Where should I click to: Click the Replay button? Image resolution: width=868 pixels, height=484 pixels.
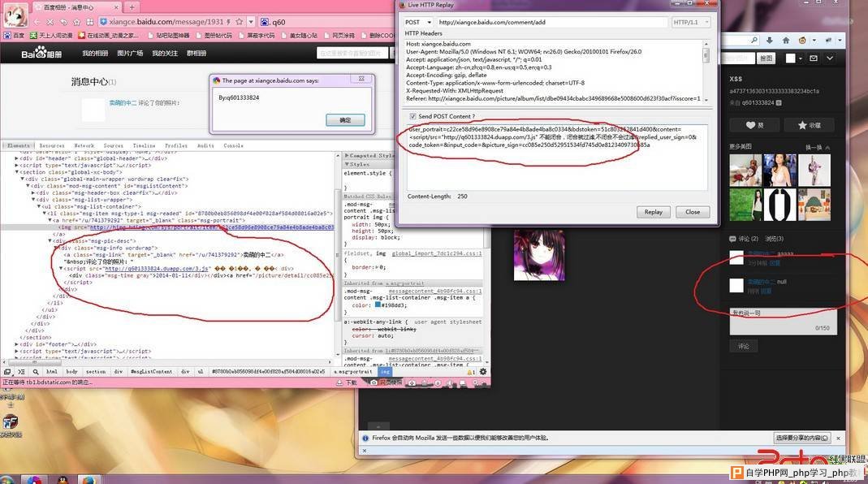[x=653, y=212]
